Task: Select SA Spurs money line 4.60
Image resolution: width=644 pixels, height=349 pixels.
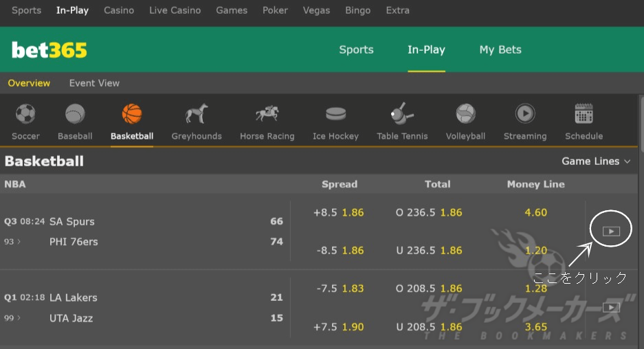Action: (x=535, y=212)
